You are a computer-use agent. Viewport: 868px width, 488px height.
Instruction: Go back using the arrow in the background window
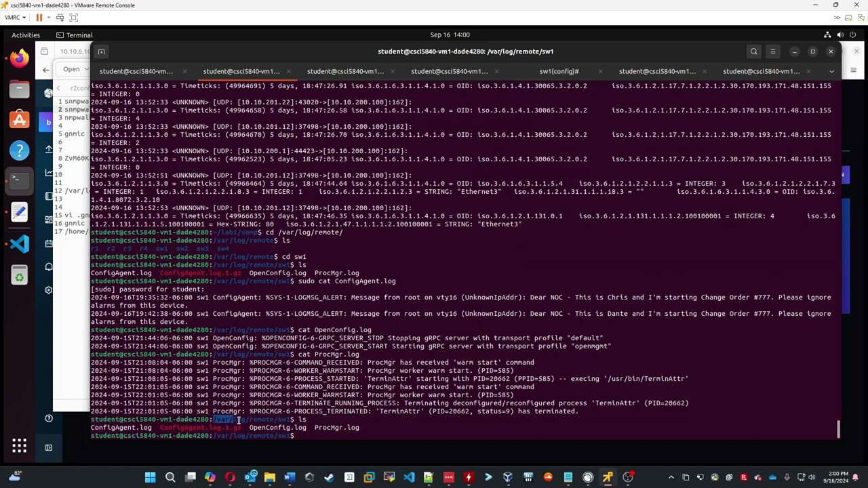pyautogui.click(x=46, y=69)
